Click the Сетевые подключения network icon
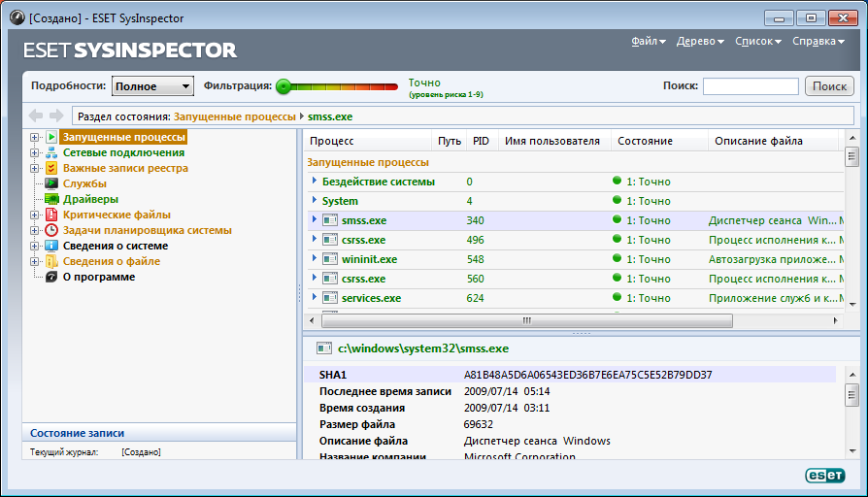 tap(51, 152)
